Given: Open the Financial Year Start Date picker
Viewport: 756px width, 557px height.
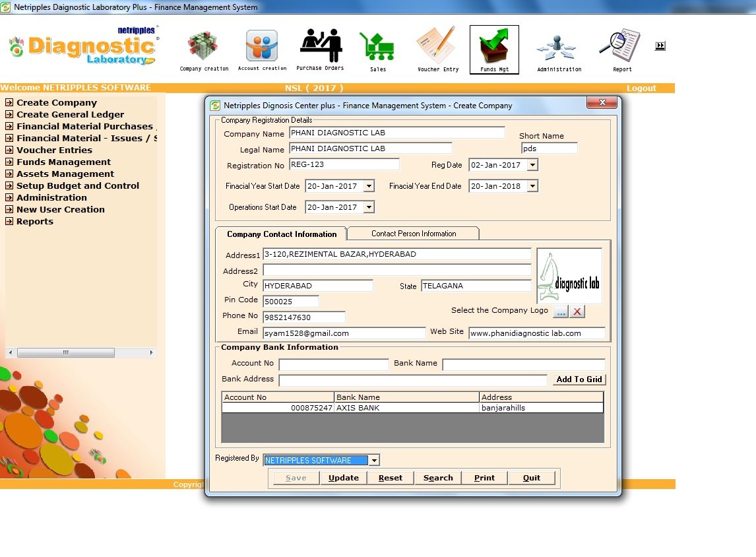Looking at the screenshot, I should pyautogui.click(x=369, y=186).
